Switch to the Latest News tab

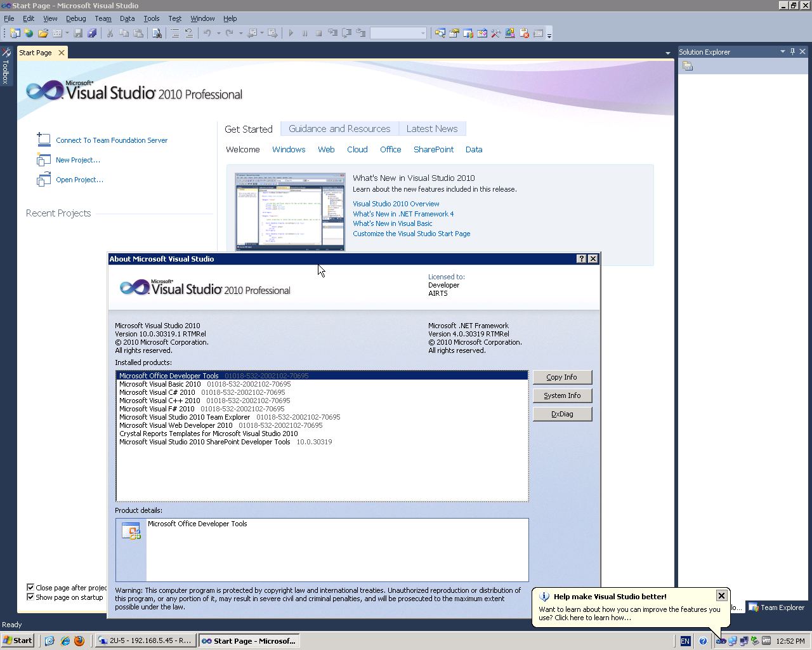(432, 129)
